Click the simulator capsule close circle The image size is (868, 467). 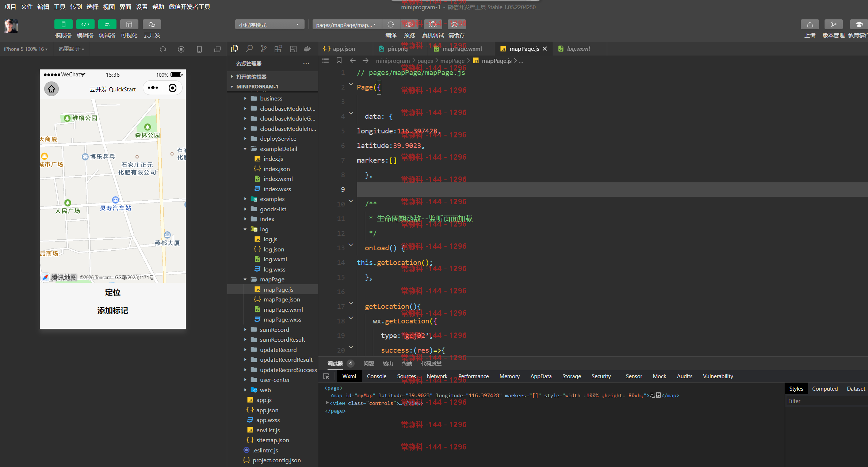click(x=172, y=88)
